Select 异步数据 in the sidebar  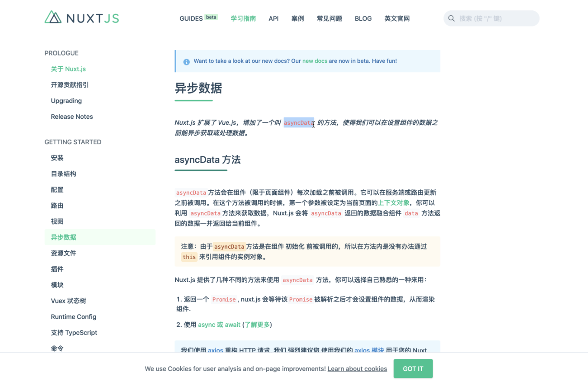tap(100, 237)
